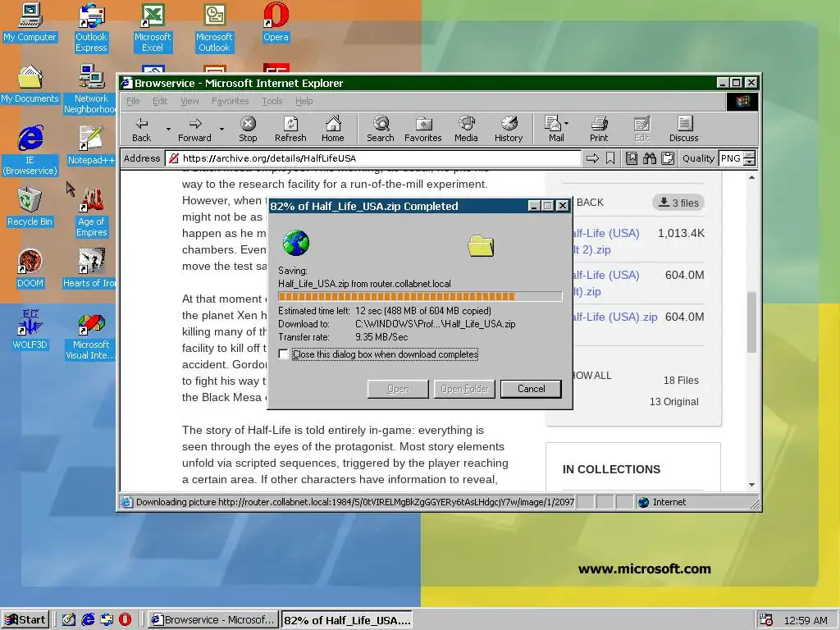Open the Favorites toolbar button
The width and height of the screenshot is (840, 630).
click(x=422, y=130)
